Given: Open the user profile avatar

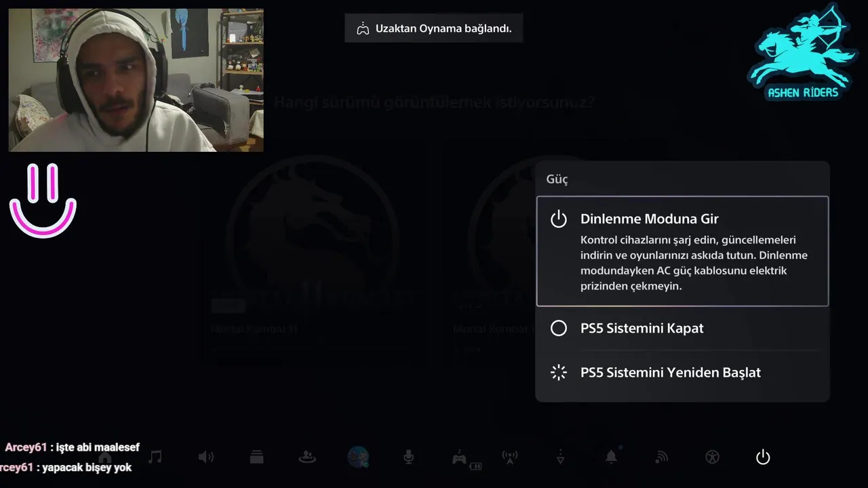Looking at the screenshot, I should click(358, 457).
